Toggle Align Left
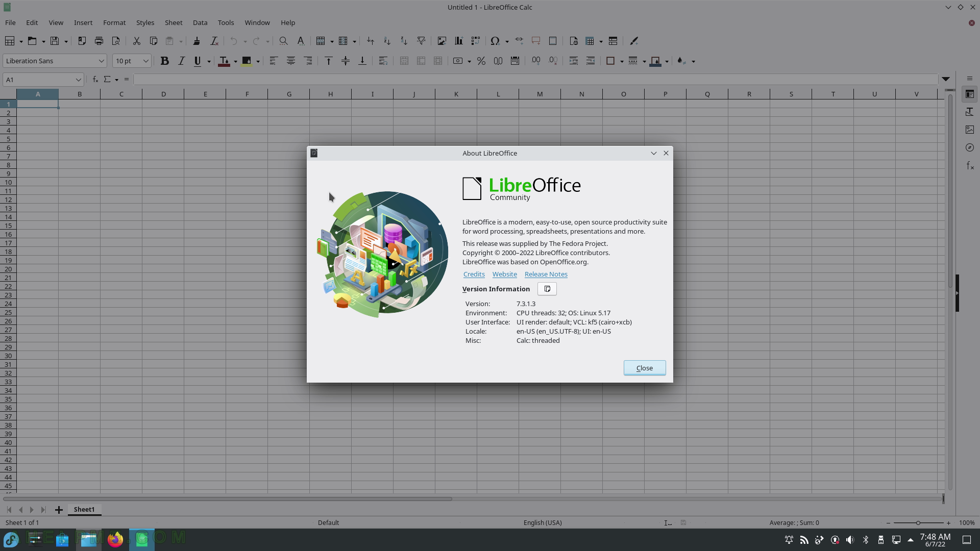 point(273,61)
